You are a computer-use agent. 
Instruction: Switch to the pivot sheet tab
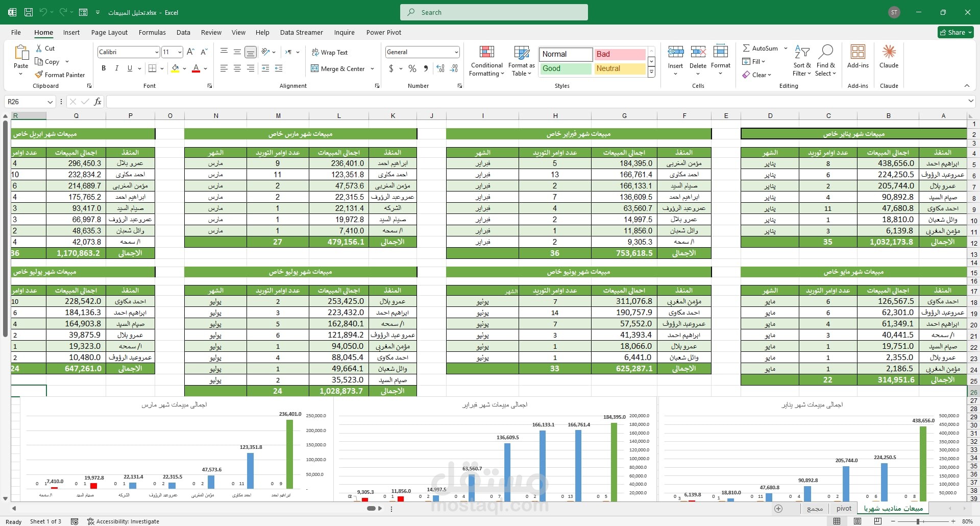pyautogui.click(x=844, y=508)
